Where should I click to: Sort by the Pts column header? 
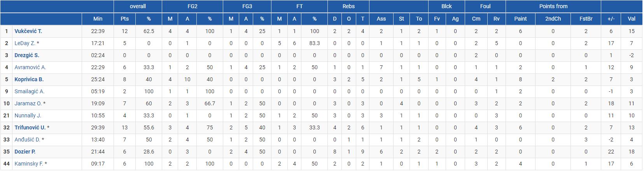coord(125,19)
